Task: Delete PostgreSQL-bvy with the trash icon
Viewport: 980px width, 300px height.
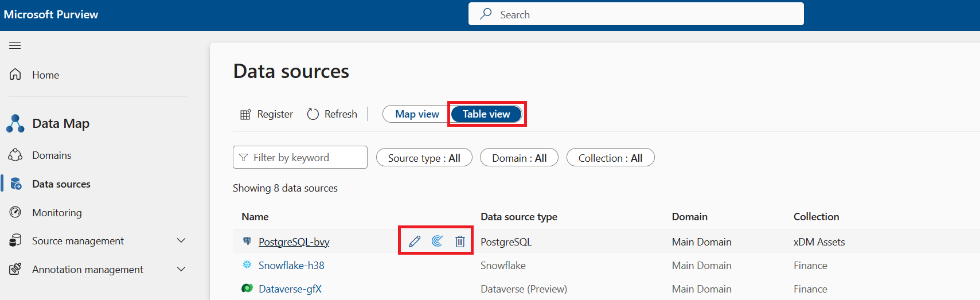Action: coord(460,241)
